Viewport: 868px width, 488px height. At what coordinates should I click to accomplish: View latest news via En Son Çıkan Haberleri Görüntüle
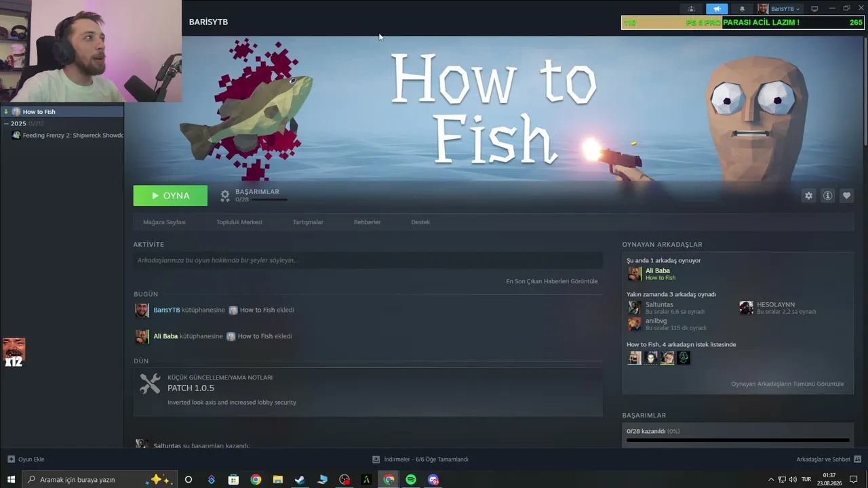tap(552, 281)
